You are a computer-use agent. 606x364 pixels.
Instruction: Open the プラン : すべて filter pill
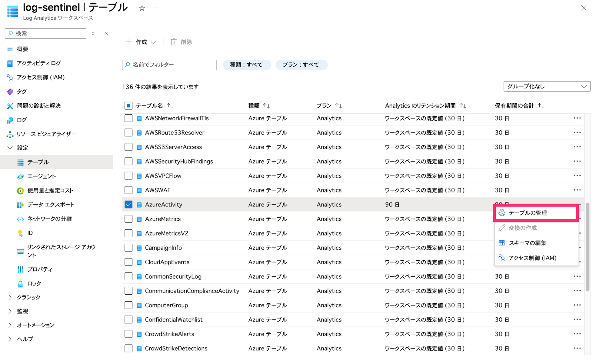coord(301,65)
